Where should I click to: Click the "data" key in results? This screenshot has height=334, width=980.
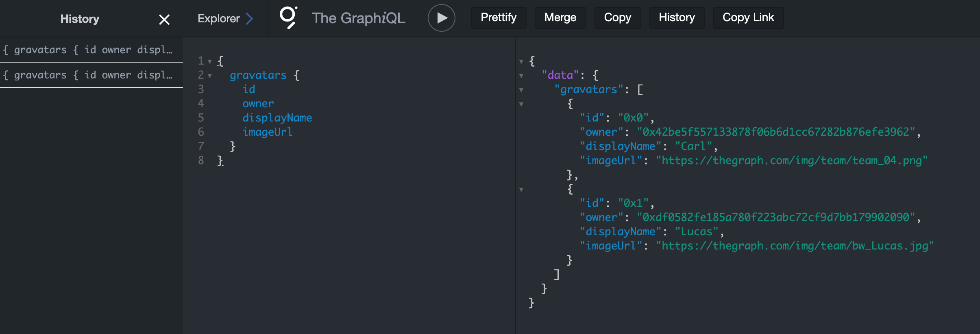coord(560,75)
